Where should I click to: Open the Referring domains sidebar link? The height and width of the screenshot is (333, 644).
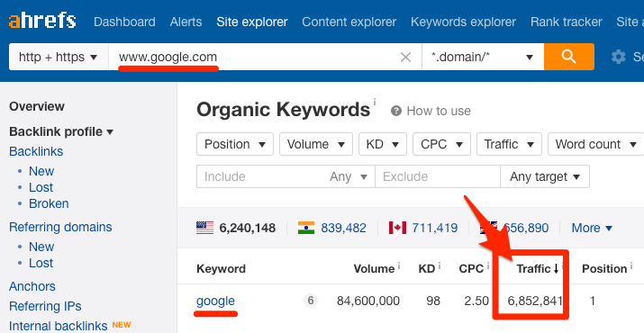[x=60, y=227]
